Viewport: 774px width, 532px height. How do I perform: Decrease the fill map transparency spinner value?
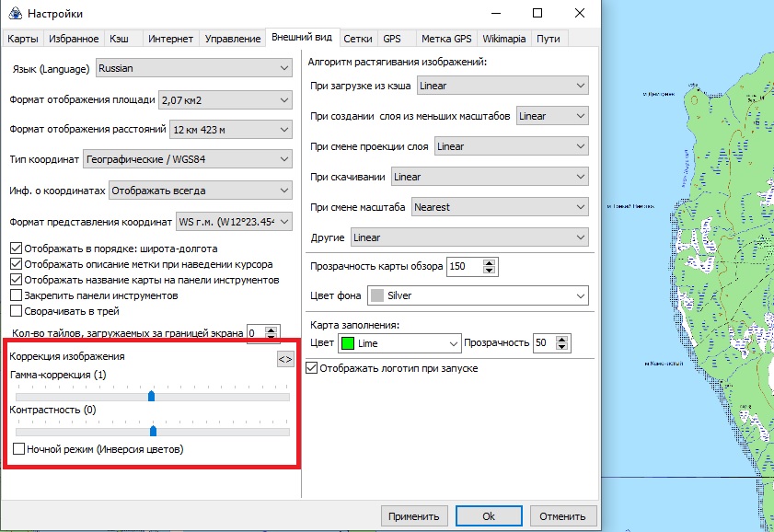564,347
